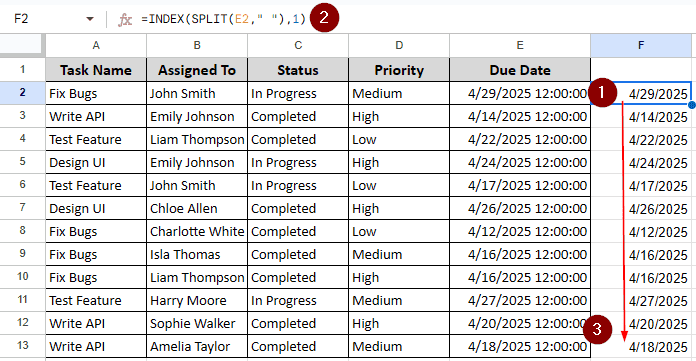Click the Emily Johnson cell in row 3
This screenshot has height=361, width=696.
point(197,116)
